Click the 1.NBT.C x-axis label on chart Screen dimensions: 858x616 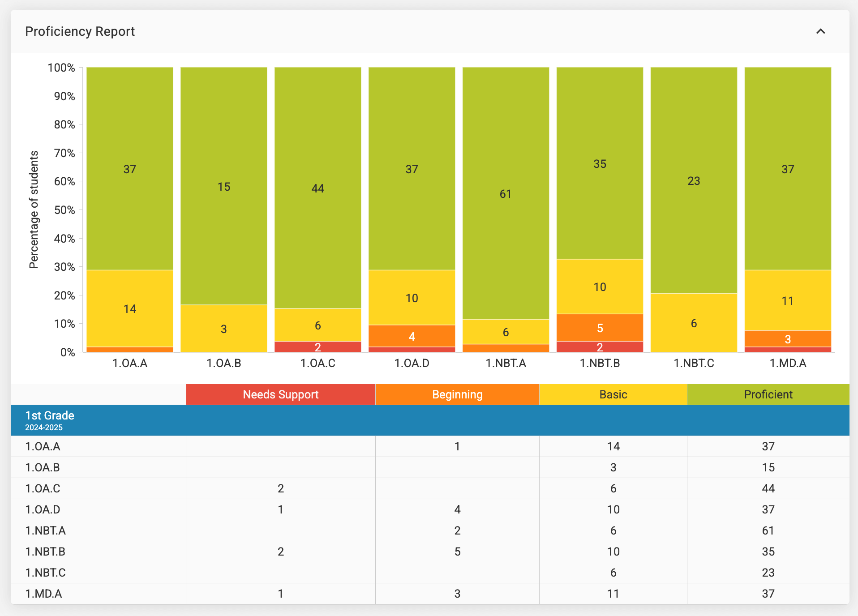coord(694,363)
